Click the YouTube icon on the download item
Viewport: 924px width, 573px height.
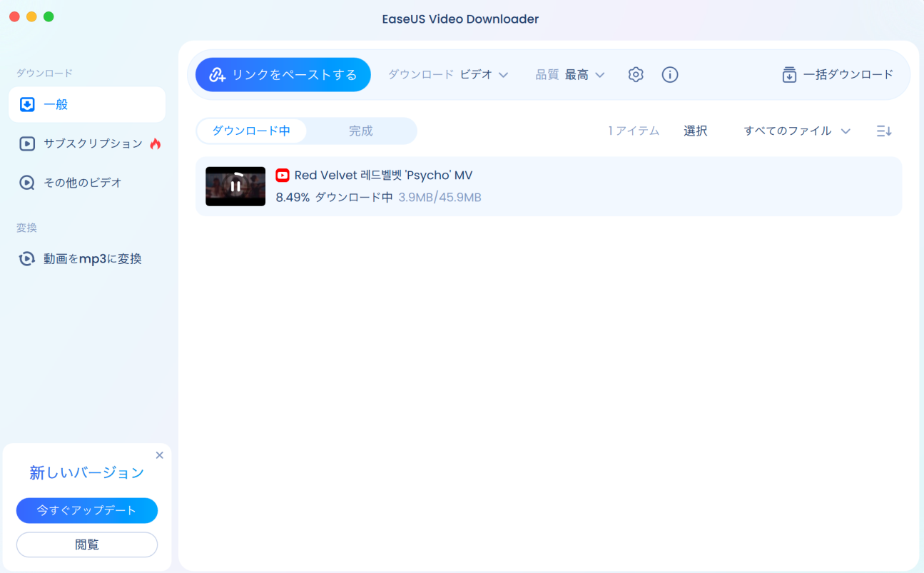pos(284,175)
